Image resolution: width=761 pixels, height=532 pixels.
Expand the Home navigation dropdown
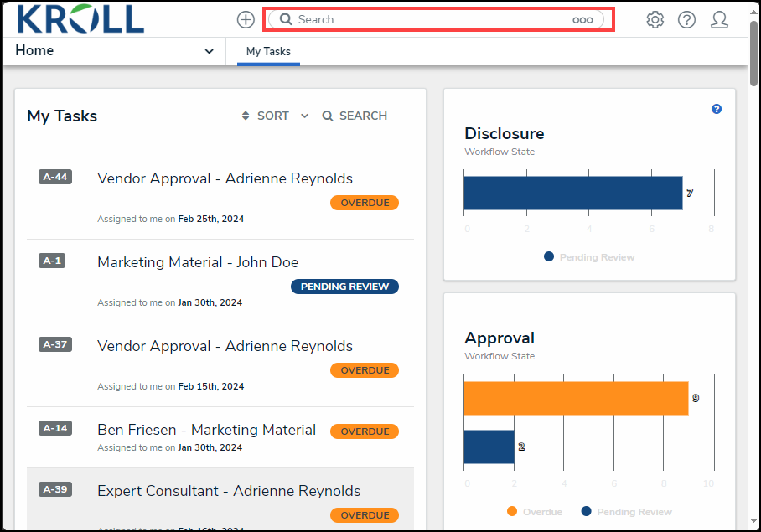[x=209, y=51]
